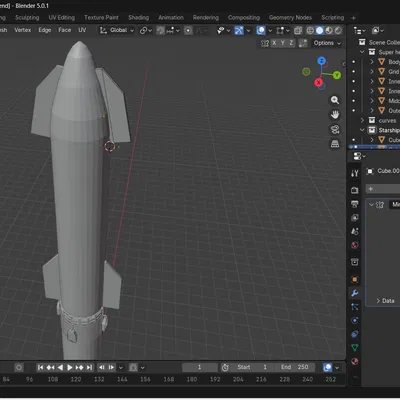400x400 pixels.
Task: Open the UV menu
Action: tap(82, 30)
